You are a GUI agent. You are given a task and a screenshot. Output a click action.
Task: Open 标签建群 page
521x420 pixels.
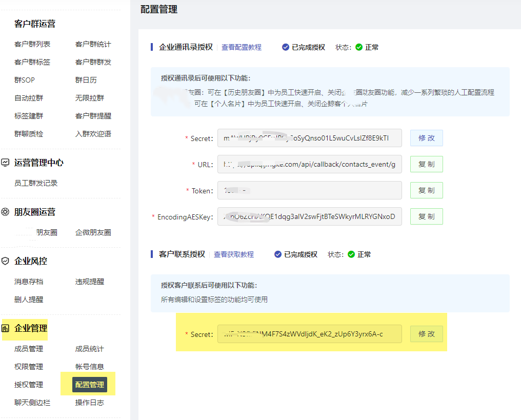point(29,116)
